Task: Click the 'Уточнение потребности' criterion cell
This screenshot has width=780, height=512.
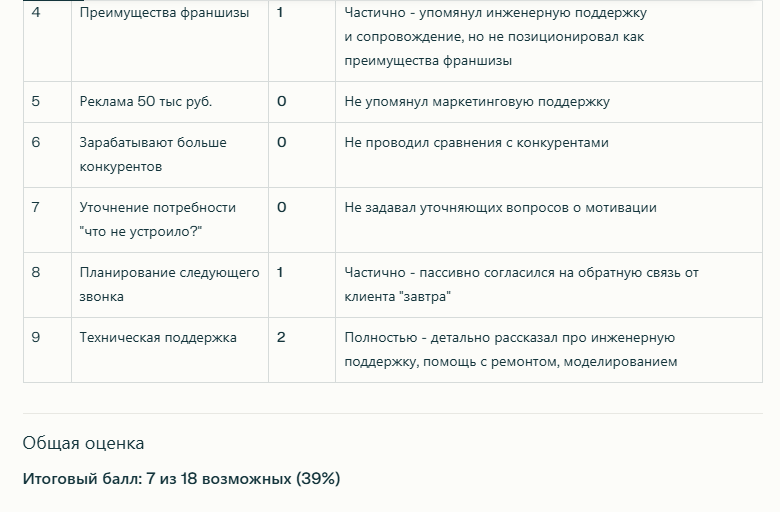Action: click(158, 219)
